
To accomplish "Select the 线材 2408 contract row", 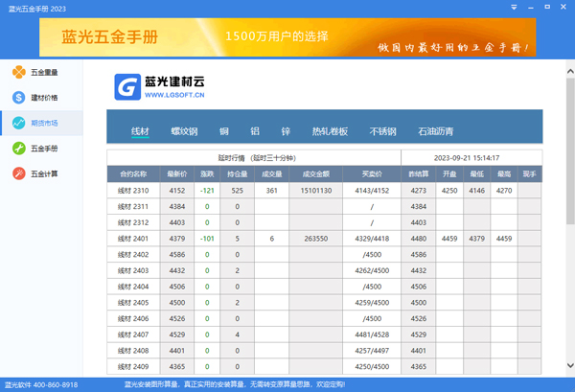I will pyautogui.click(x=324, y=351).
